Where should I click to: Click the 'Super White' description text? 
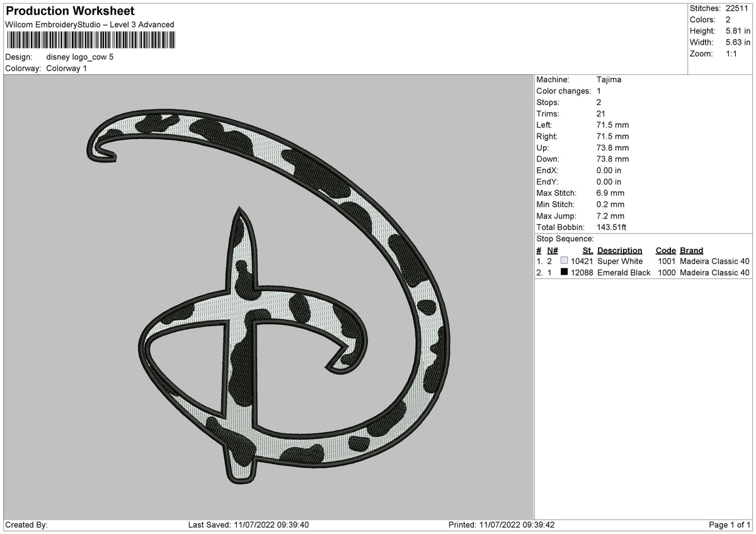(x=620, y=261)
